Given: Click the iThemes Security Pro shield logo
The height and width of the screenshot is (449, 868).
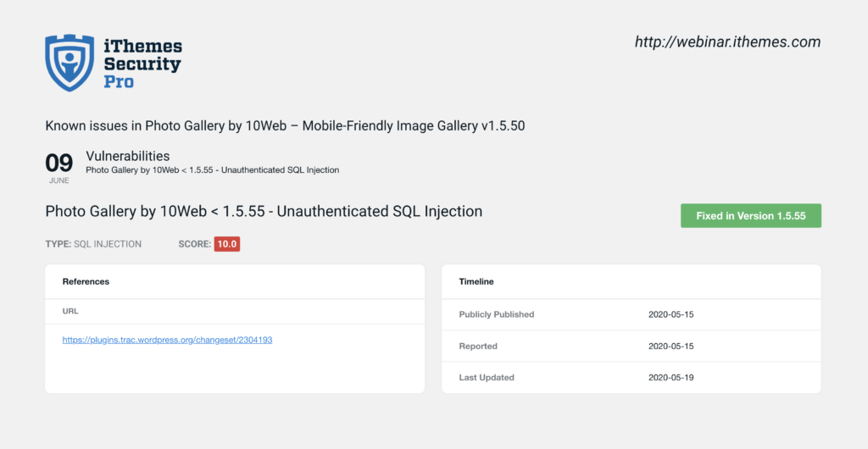Looking at the screenshot, I should click(x=70, y=63).
